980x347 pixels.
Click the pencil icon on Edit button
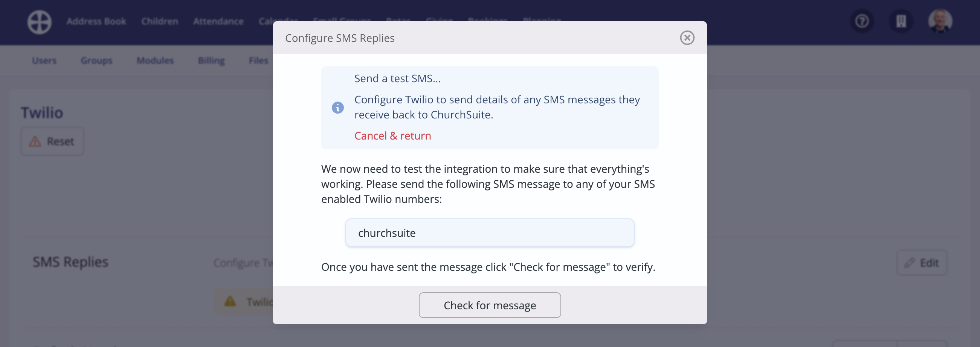(909, 263)
